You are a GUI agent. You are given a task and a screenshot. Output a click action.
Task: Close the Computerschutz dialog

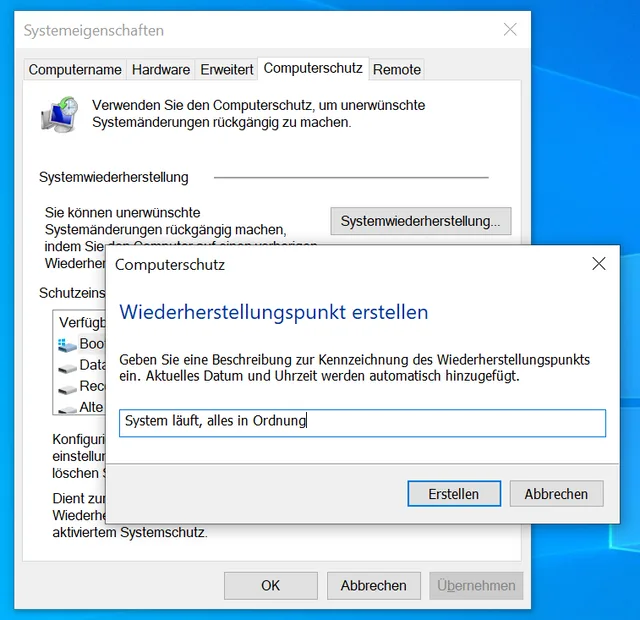[x=599, y=264]
